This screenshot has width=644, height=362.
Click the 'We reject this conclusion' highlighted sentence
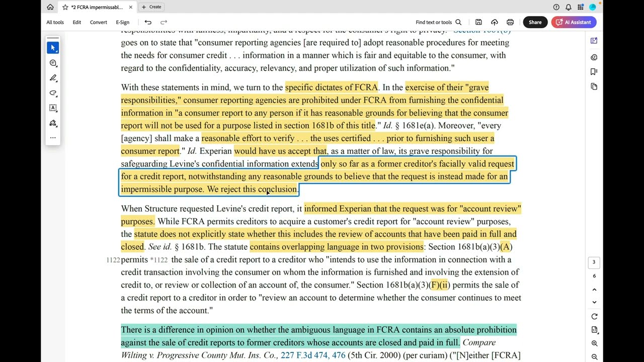pos(252,189)
